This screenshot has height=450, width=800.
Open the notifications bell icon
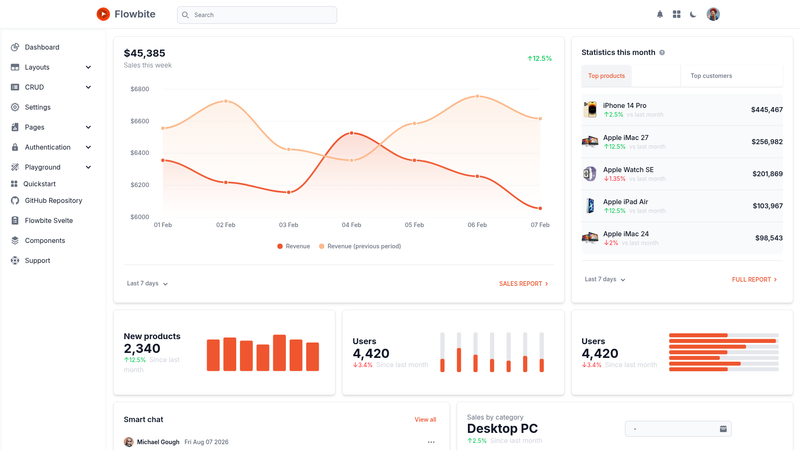tap(660, 14)
